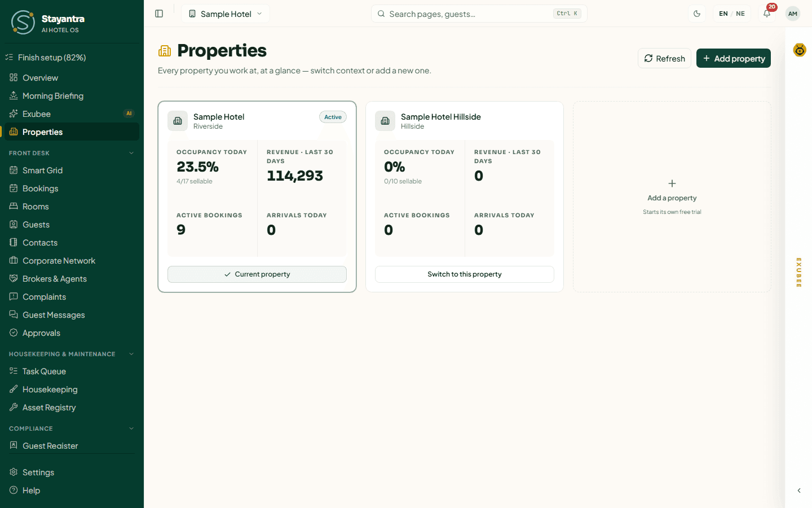Viewport: 812px width, 508px height.
Task: Click the Rooms bed icon
Action: coord(14,206)
